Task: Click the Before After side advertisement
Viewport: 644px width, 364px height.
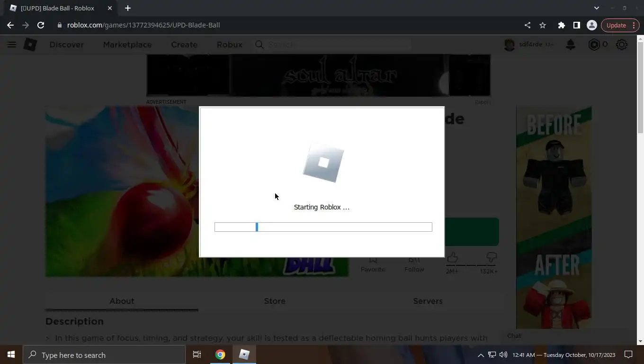Action: click(554, 218)
